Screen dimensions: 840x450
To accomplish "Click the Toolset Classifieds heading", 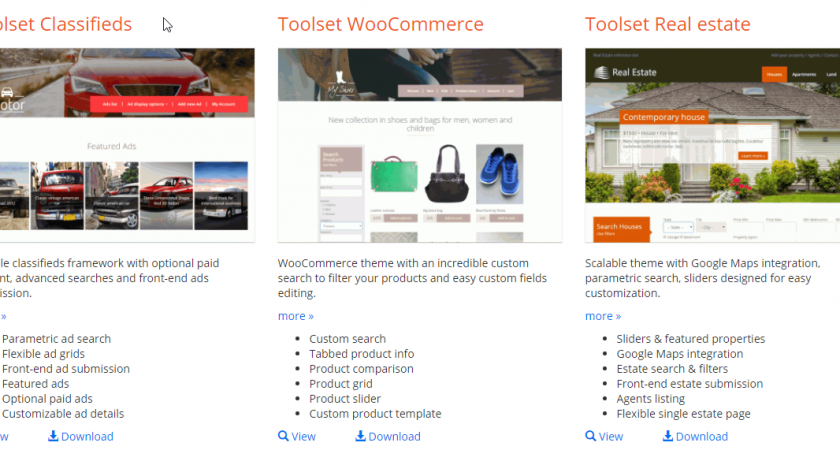I will click(66, 24).
